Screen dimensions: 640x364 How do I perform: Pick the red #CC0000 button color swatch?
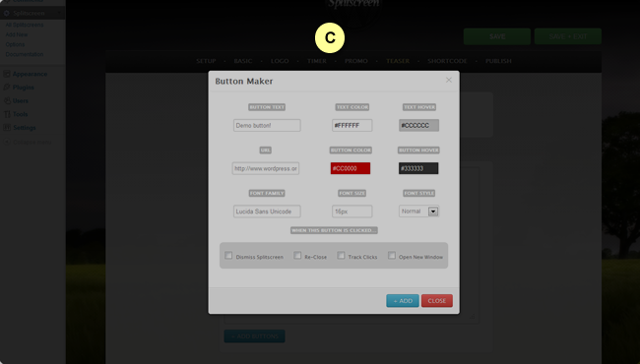(351, 168)
